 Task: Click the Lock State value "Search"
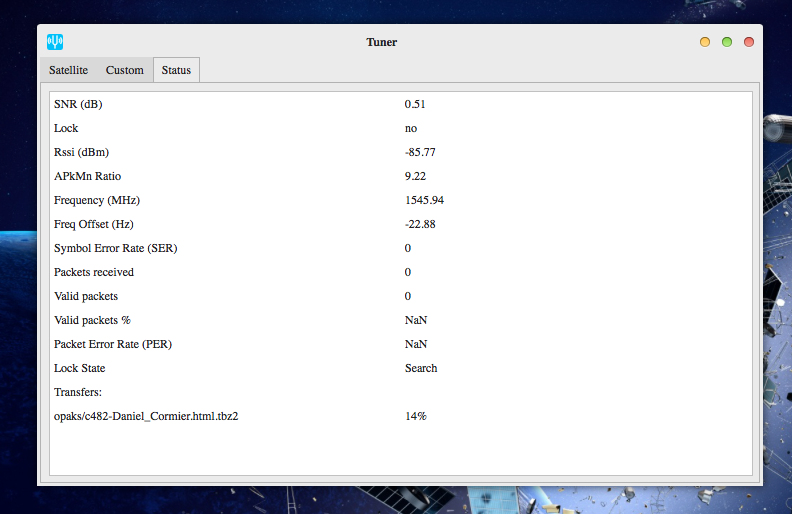click(x=421, y=368)
